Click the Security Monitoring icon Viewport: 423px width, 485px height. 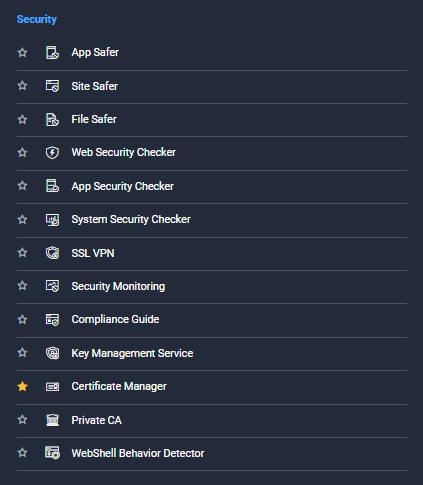tap(52, 286)
